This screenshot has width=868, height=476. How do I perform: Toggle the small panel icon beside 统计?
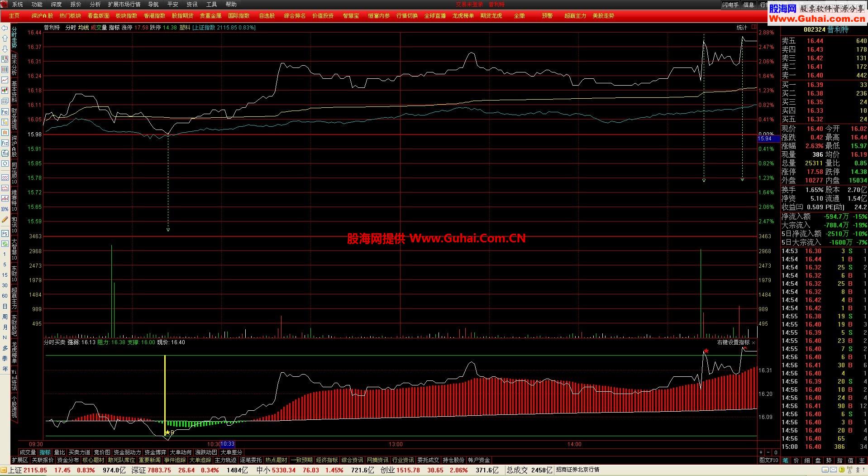754,27
